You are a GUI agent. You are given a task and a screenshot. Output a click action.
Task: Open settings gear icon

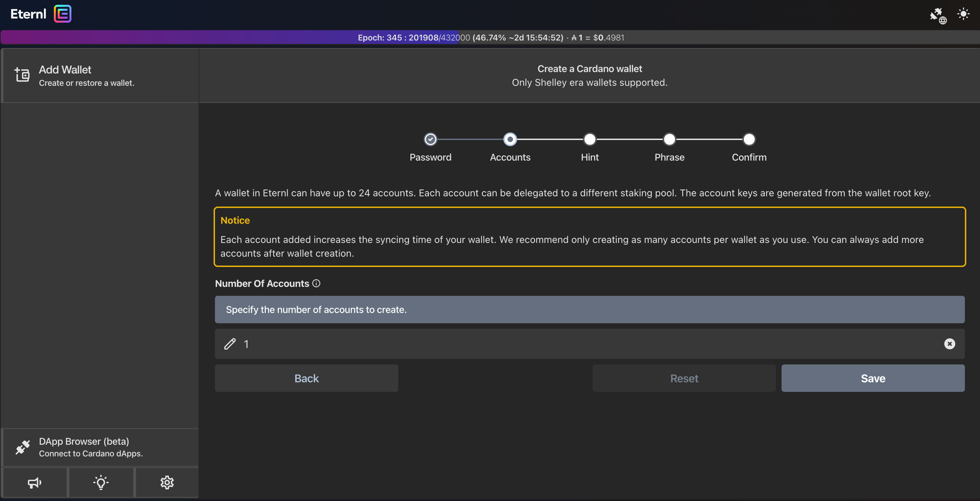click(x=167, y=482)
